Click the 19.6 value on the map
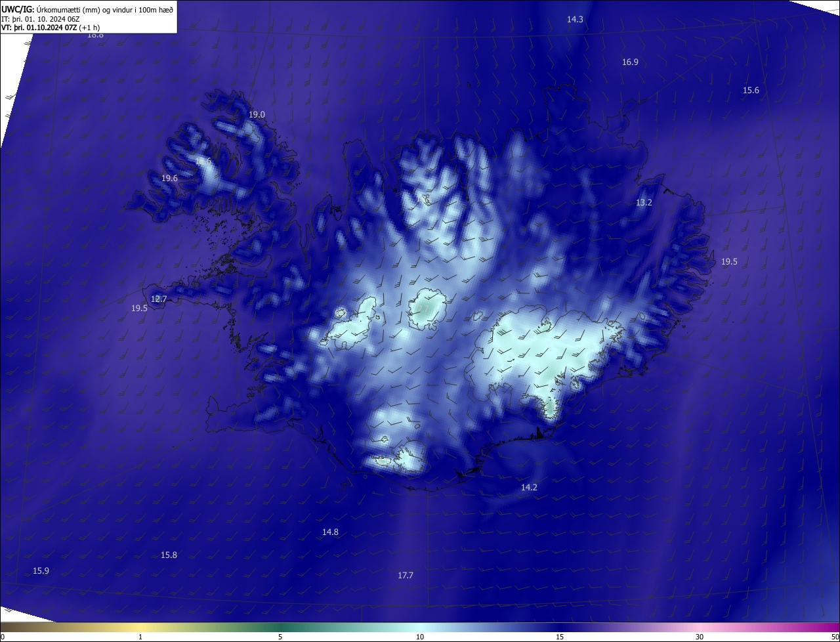Screen dimensions: 840x642 169,179
